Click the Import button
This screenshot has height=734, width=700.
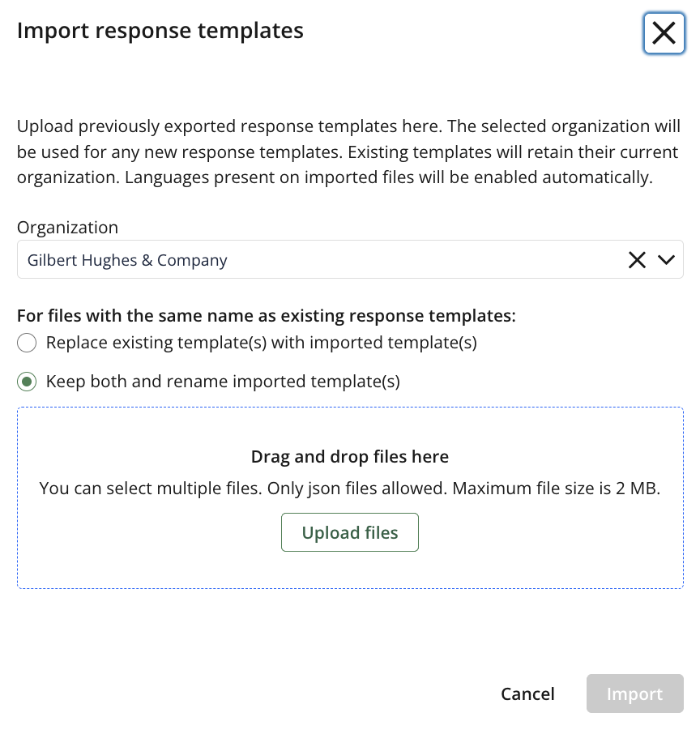(x=635, y=694)
